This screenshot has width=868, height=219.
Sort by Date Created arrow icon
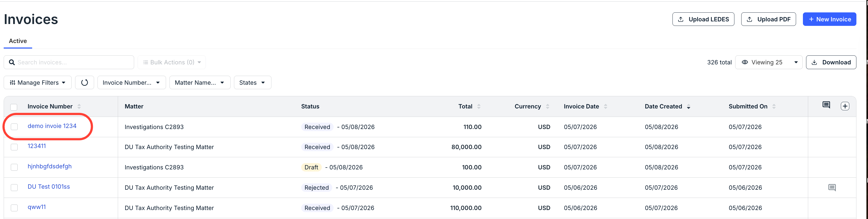click(688, 107)
